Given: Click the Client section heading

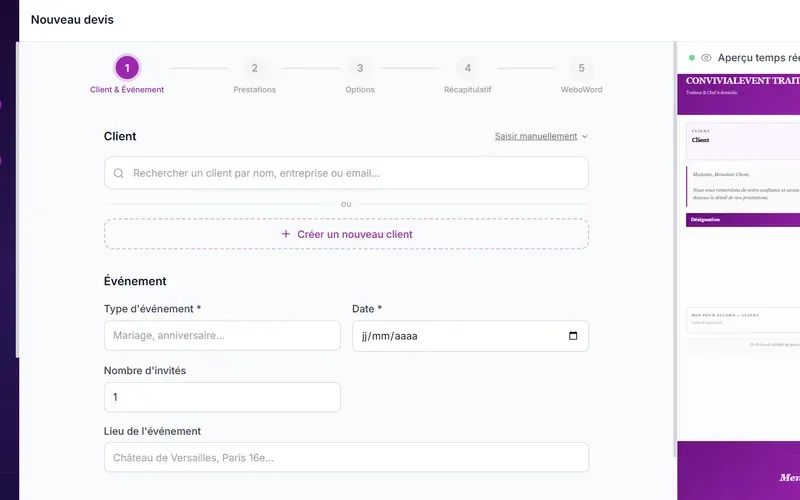Looking at the screenshot, I should [x=120, y=136].
